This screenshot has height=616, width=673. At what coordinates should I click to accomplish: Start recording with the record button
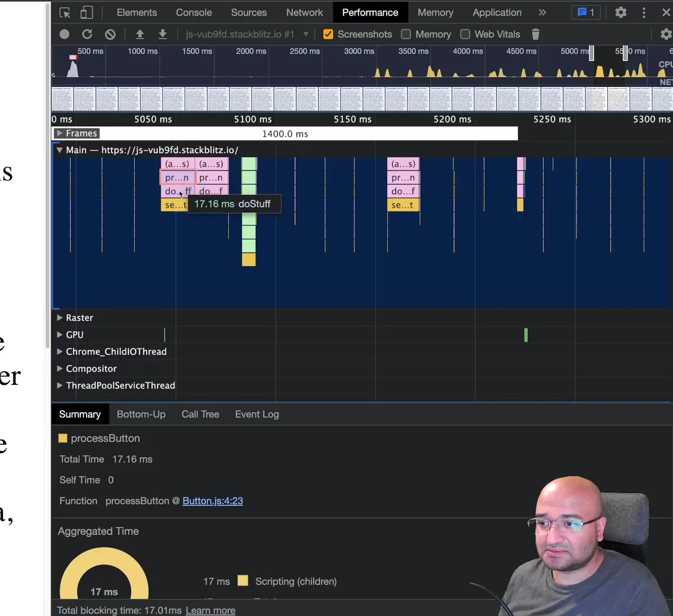[x=64, y=34]
